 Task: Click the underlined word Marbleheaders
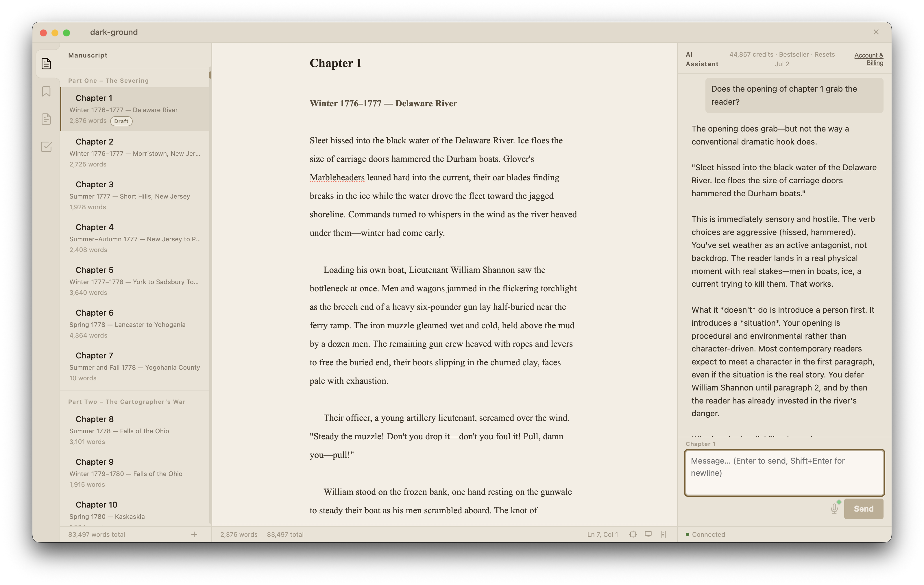337,177
